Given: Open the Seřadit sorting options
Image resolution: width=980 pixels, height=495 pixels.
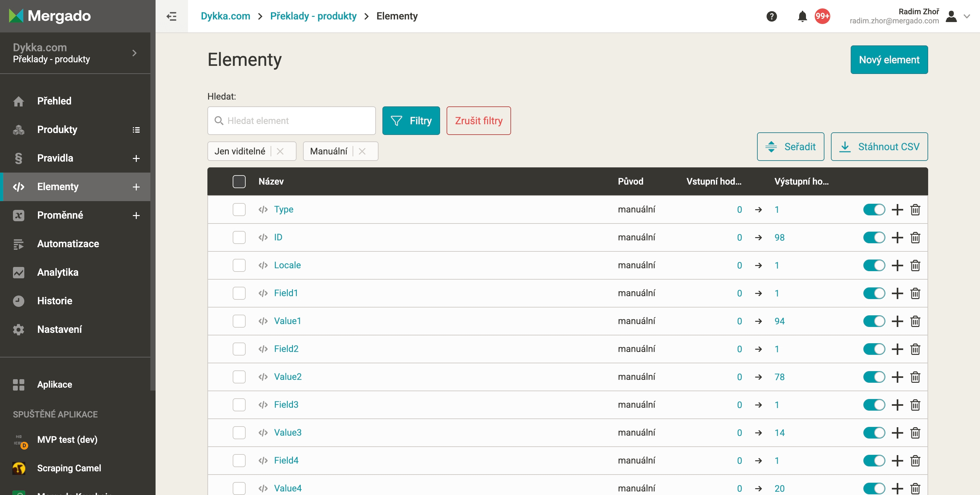Looking at the screenshot, I should 790,147.
